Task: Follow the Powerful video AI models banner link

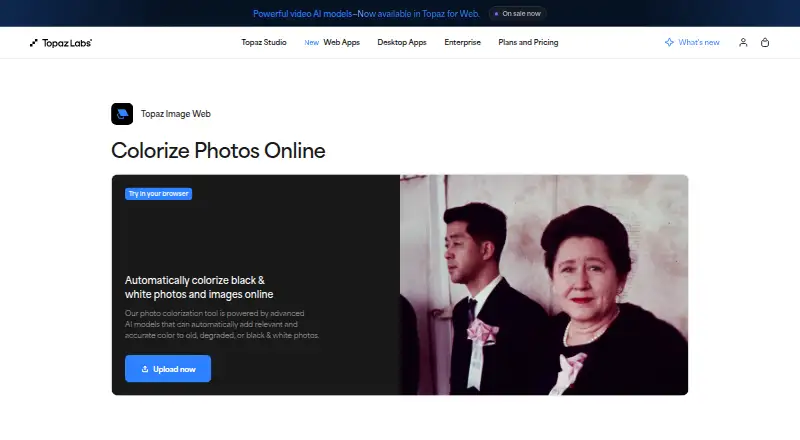Action: pos(366,14)
